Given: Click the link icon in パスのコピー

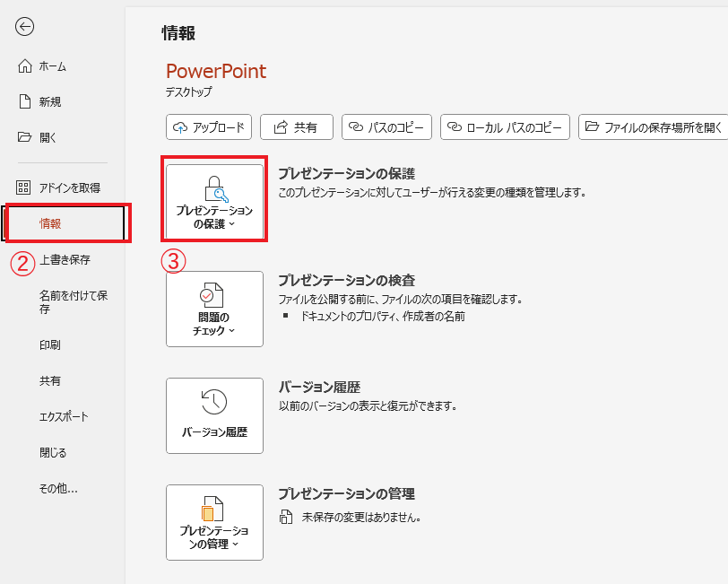Looking at the screenshot, I should click(355, 126).
